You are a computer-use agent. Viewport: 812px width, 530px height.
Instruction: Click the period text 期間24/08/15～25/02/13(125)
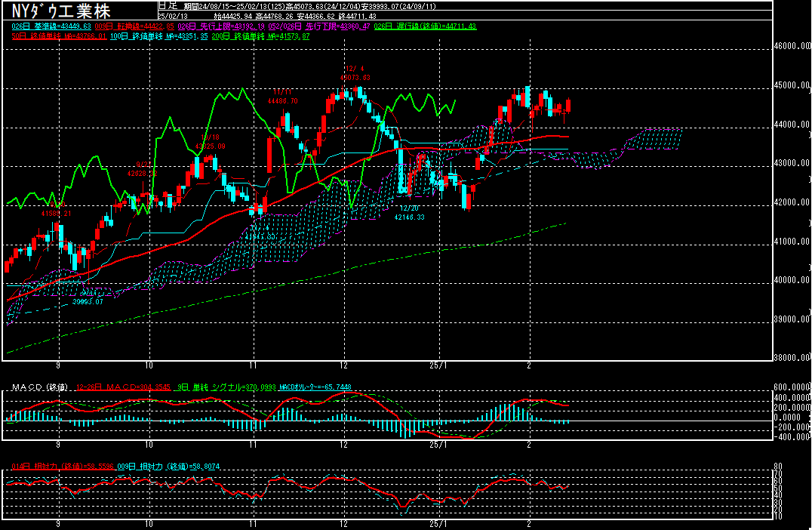232,6
